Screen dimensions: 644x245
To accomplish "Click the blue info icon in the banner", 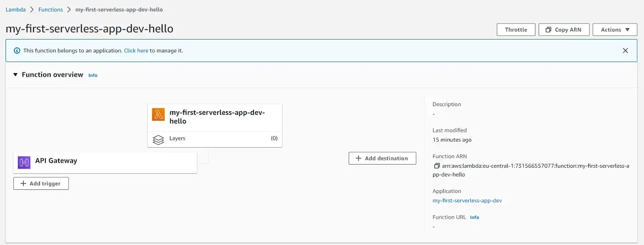I will coord(17,51).
